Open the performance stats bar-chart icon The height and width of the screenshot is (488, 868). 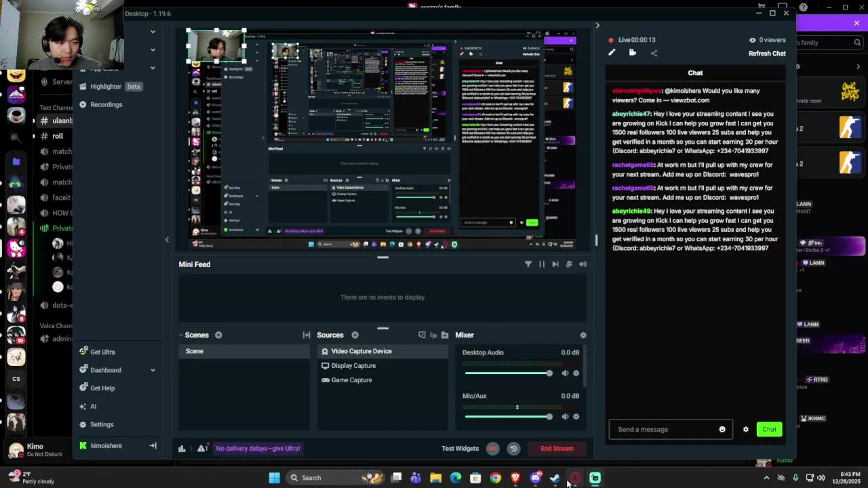(182, 449)
